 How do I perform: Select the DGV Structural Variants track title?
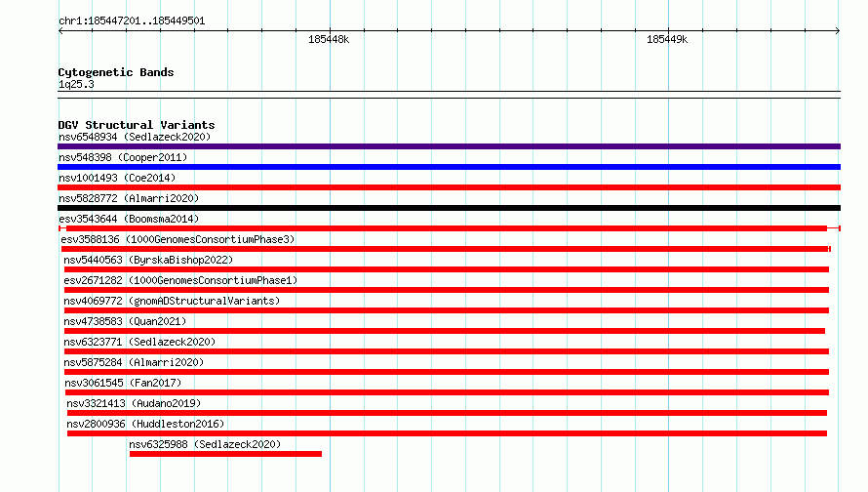click(137, 125)
